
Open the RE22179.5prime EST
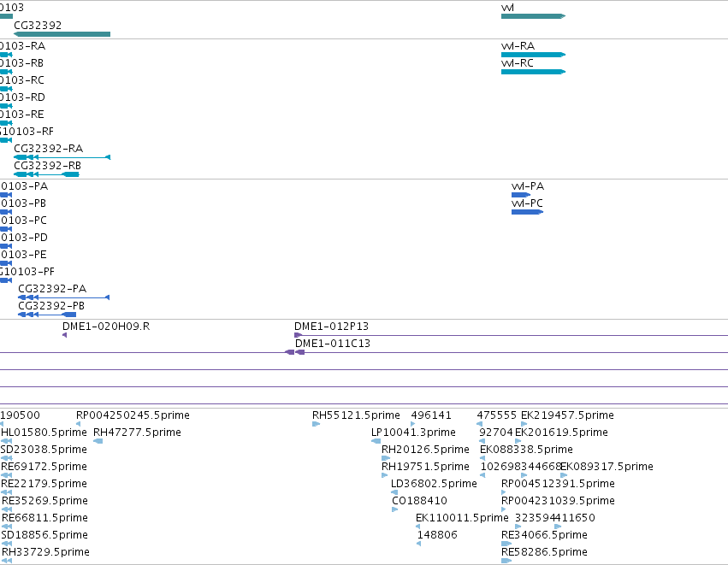[x=7, y=492]
